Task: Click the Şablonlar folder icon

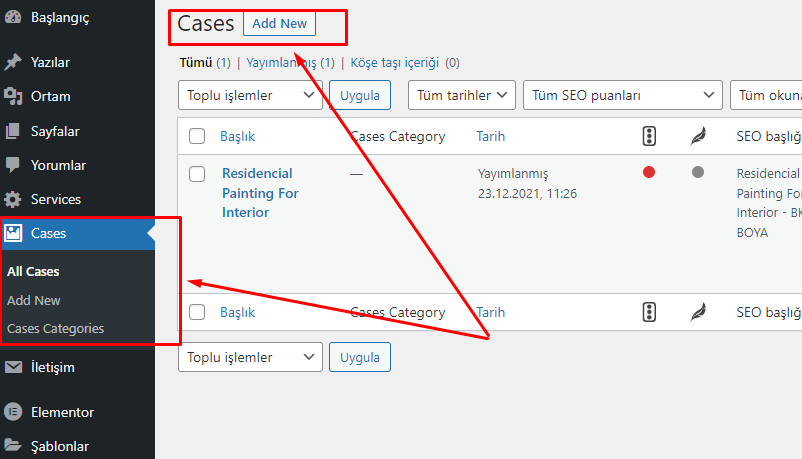Action: (x=13, y=446)
